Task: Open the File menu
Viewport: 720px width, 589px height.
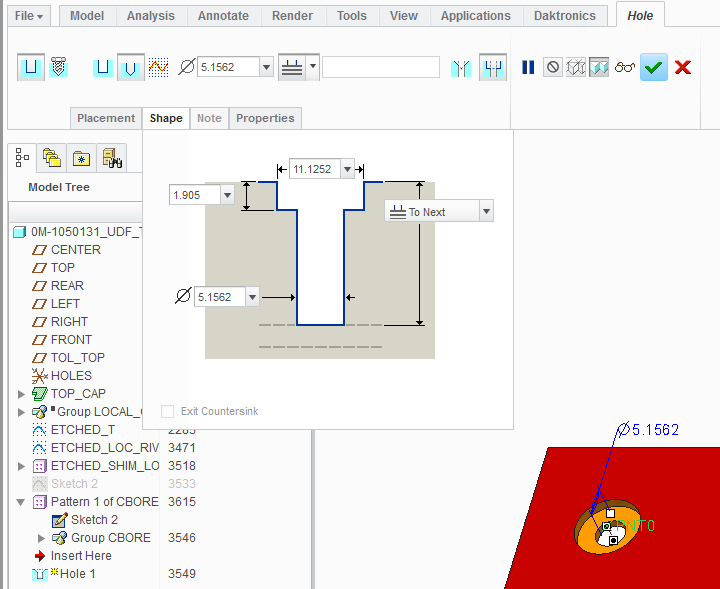Action: click(29, 16)
